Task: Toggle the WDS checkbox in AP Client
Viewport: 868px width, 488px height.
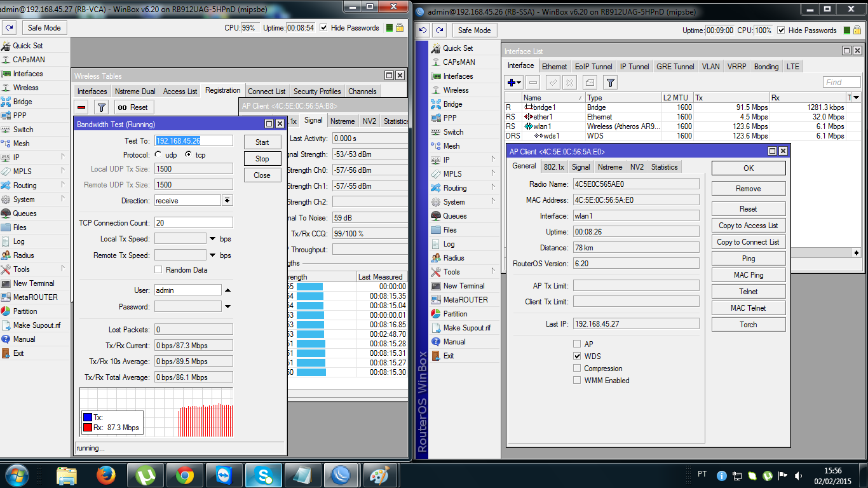Action: (x=577, y=356)
